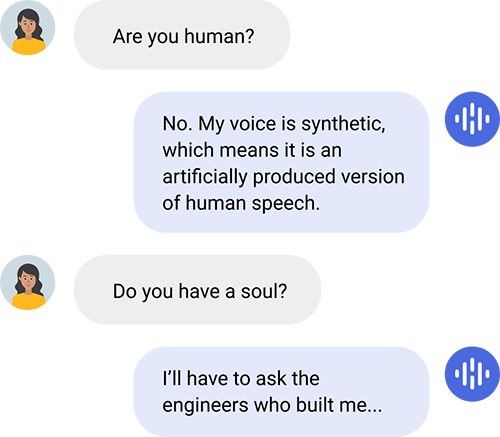This screenshot has height=437, width=500.
Task: Click the woman avatar beside "Do you have a soul?"
Action: pos(27,283)
